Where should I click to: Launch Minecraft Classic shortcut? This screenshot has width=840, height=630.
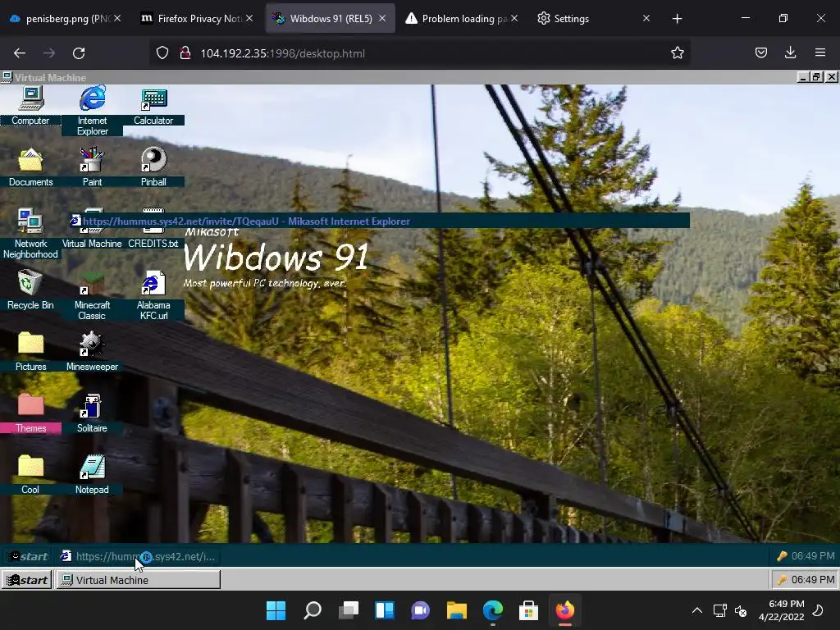click(x=92, y=294)
